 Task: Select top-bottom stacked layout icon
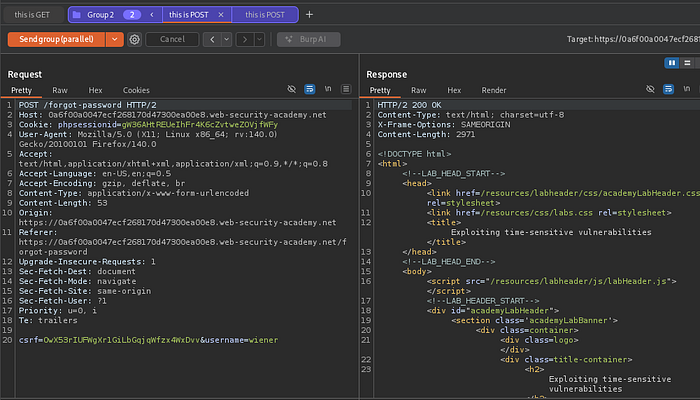tap(687, 63)
